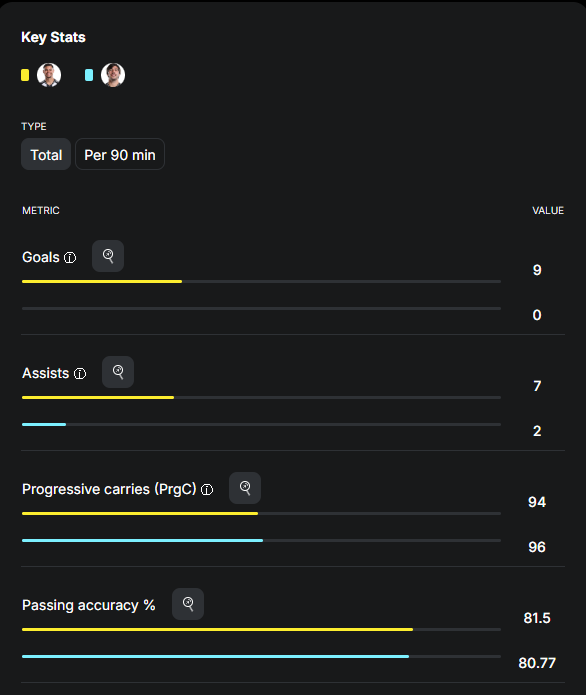Open the Assists metric detail icon

coord(118,372)
